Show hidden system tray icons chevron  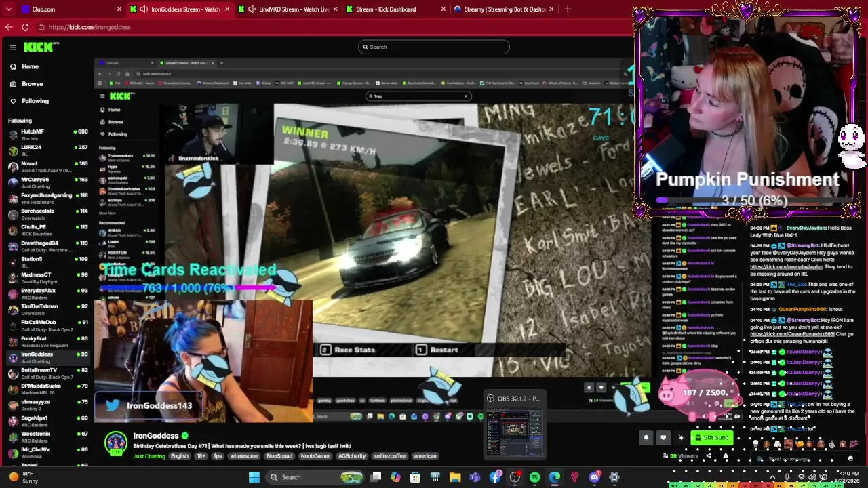[x=772, y=477]
